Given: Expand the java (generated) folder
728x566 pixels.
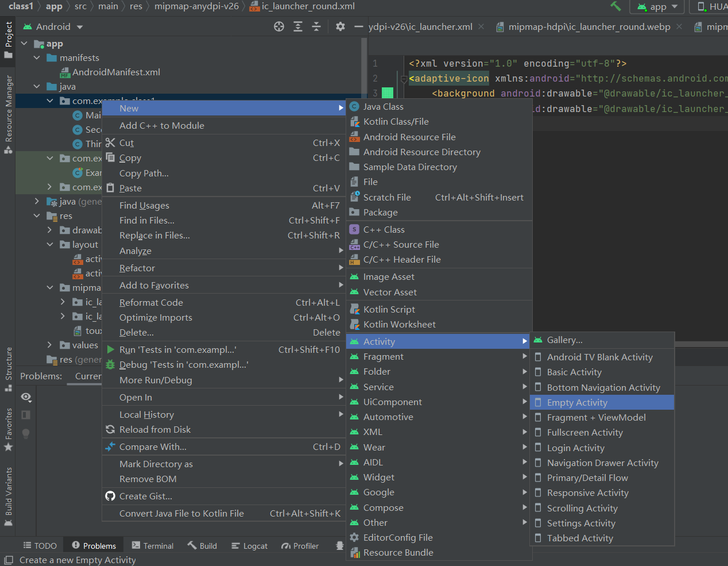Looking at the screenshot, I should 37,202.
